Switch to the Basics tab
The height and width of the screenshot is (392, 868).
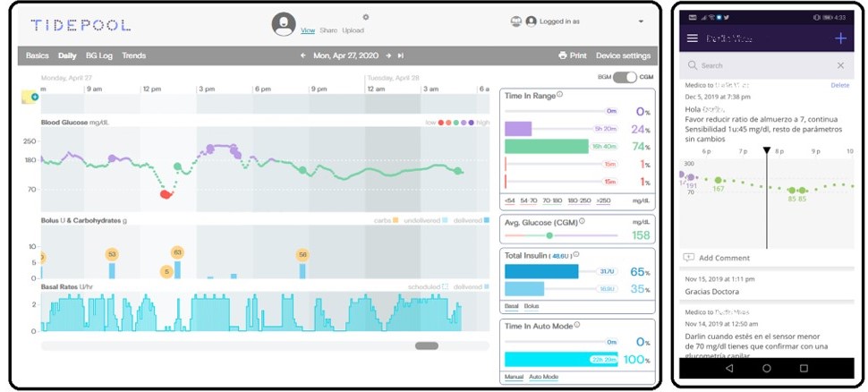coord(37,55)
